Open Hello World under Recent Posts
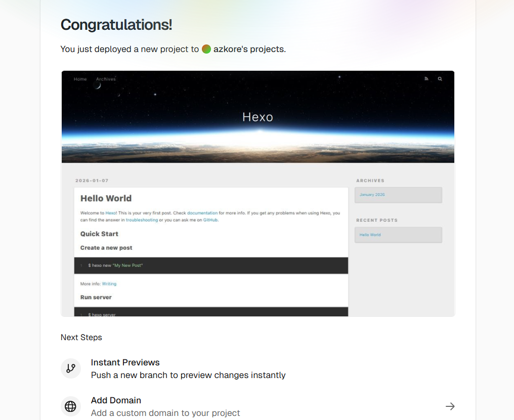This screenshot has height=420, width=514. click(x=370, y=235)
